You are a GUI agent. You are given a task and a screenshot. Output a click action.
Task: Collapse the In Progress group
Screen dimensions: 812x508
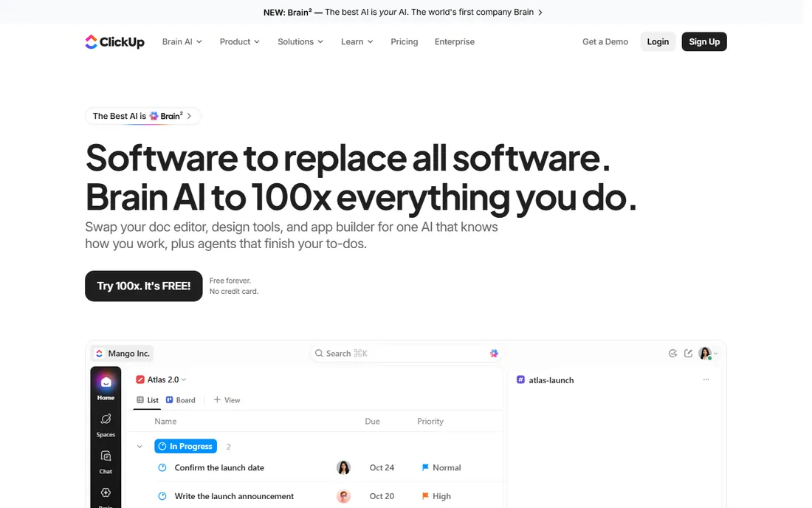click(140, 447)
